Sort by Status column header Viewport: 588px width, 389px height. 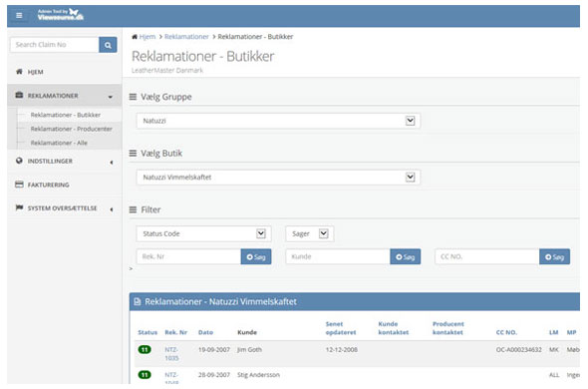[x=147, y=332]
